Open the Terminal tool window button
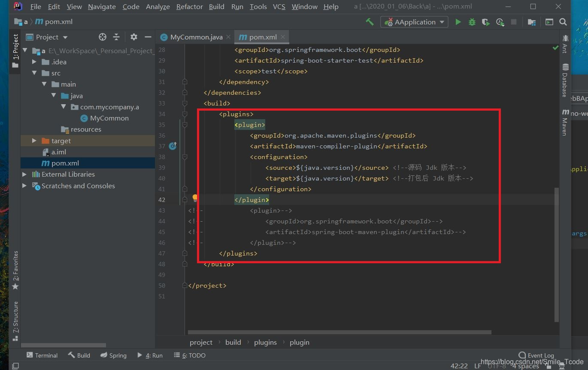This screenshot has width=588, height=370. (42, 355)
